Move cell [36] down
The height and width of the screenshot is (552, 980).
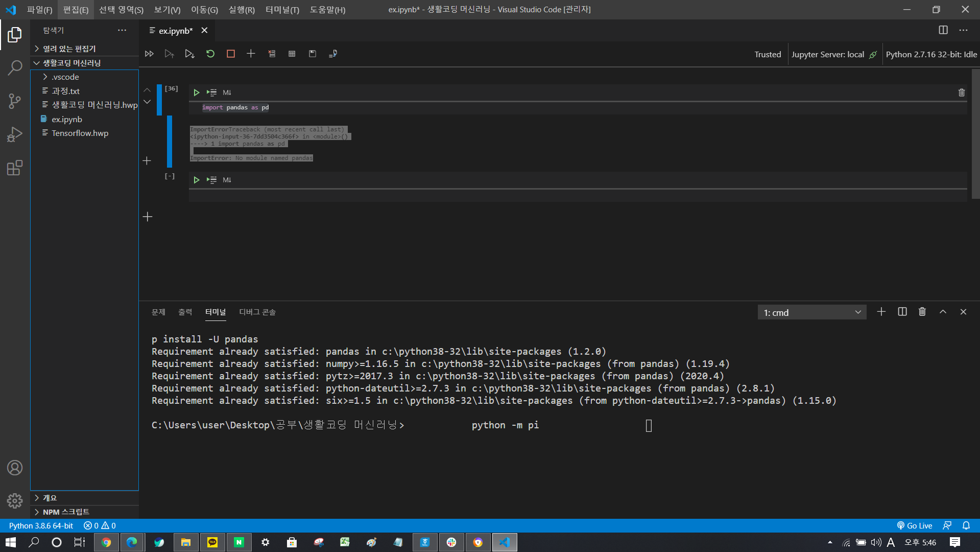click(147, 102)
